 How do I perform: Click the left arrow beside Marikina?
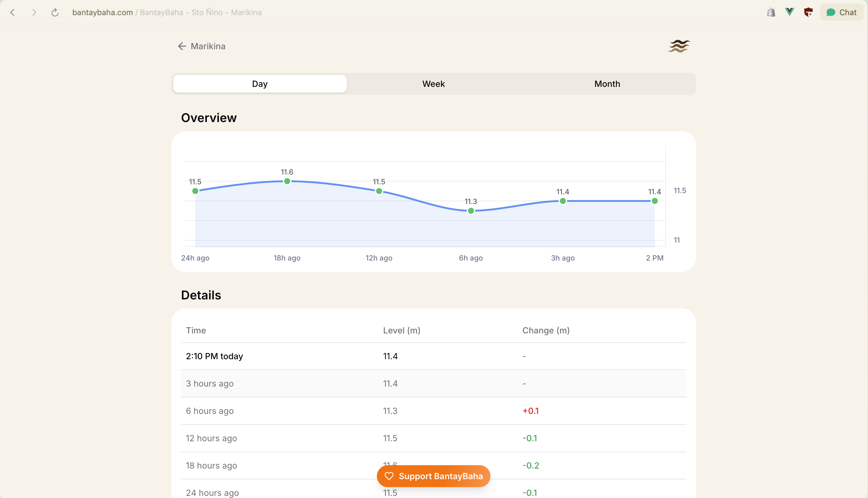tap(182, 46)
